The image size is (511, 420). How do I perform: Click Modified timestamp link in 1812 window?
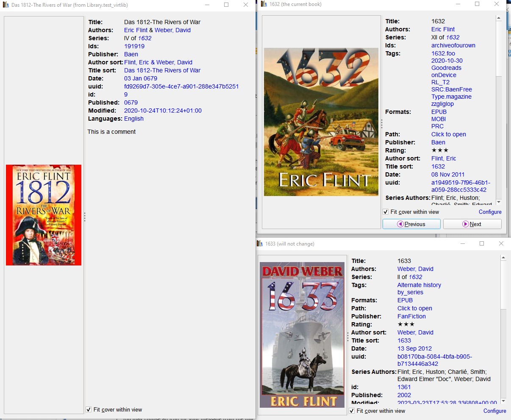pos(163,111)
